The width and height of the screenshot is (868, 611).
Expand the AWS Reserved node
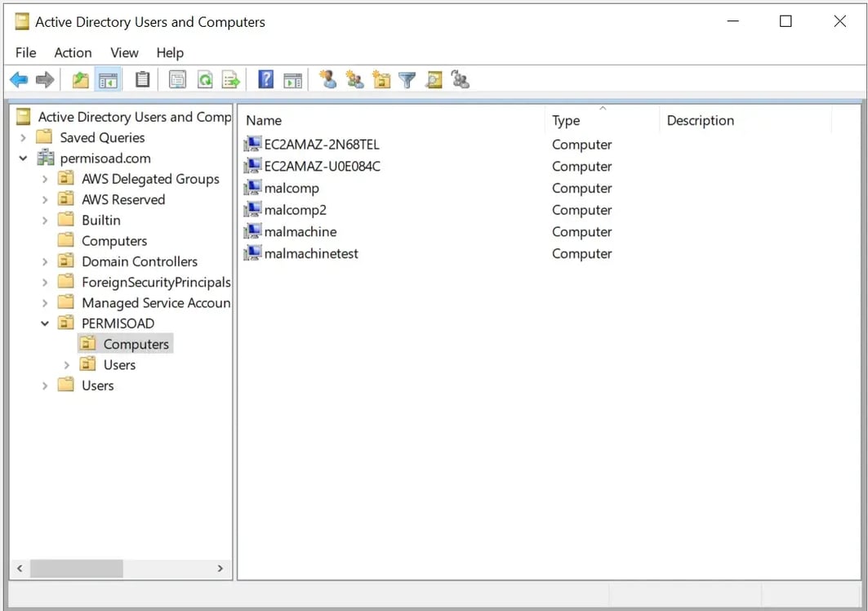coord(45,199)
